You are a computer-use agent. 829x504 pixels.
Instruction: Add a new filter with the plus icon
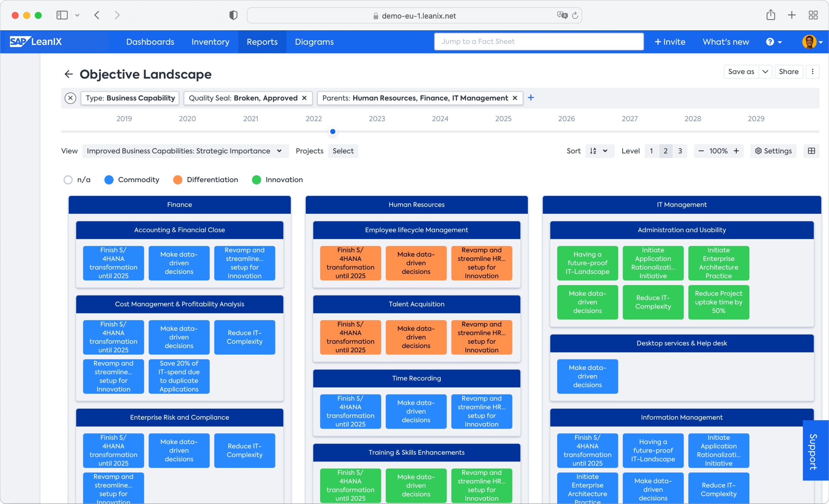[x=531, y=97]
